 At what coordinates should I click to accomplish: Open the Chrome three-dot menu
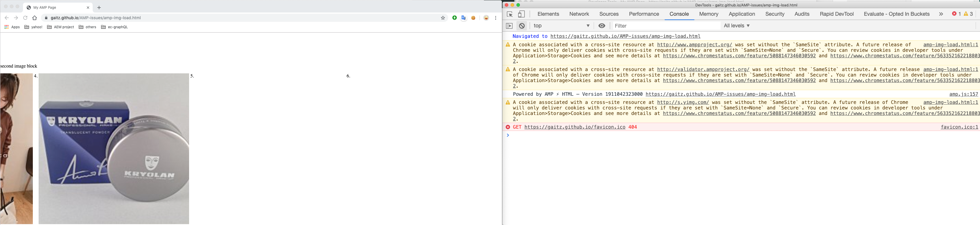(x=496, y=18)
